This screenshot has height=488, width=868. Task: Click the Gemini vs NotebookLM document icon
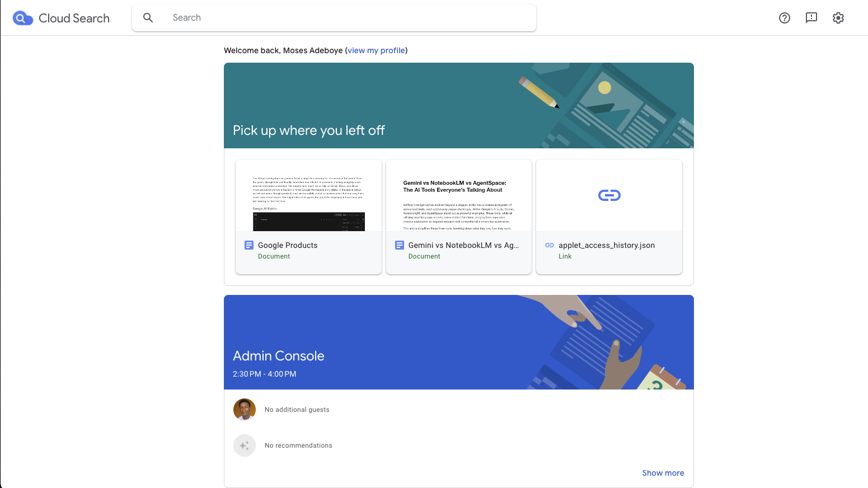(x=400, y=245)
